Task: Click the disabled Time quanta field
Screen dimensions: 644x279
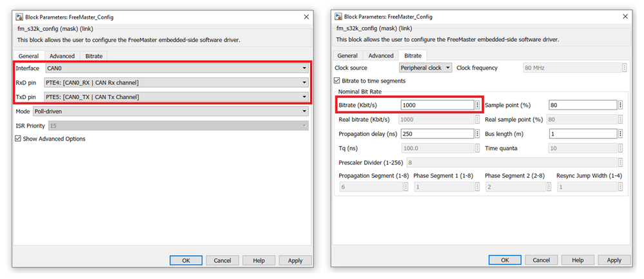Action: (x=583, y=148)
